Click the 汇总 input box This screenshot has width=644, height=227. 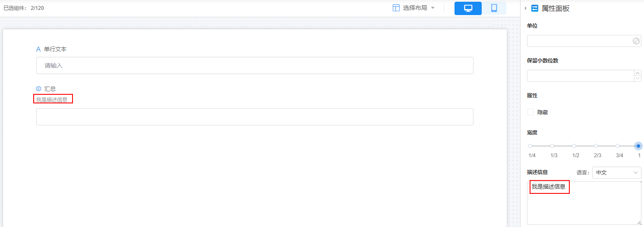(255, 117)
